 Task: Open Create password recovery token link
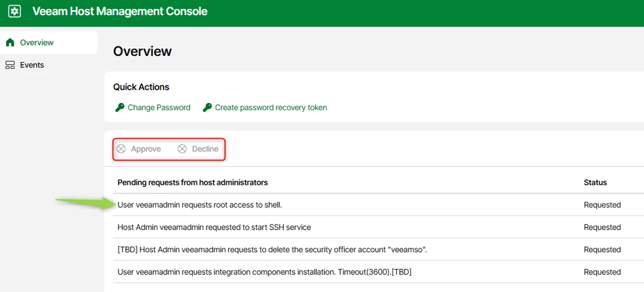point(271,108)
